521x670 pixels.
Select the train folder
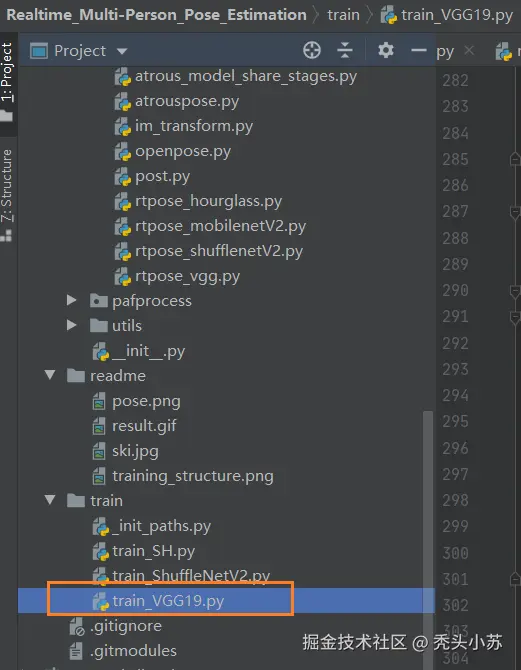[x=106, y=501]
